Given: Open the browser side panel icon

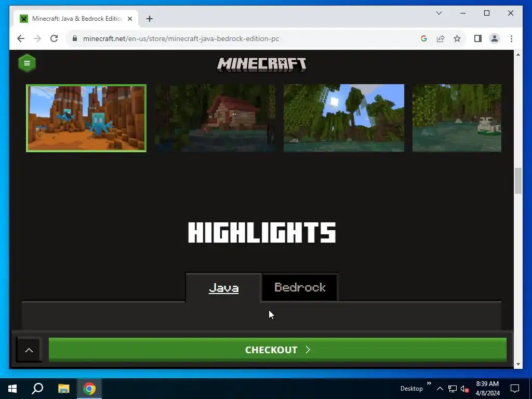Looking at the screenshot, I should click(x=478, y=38).
